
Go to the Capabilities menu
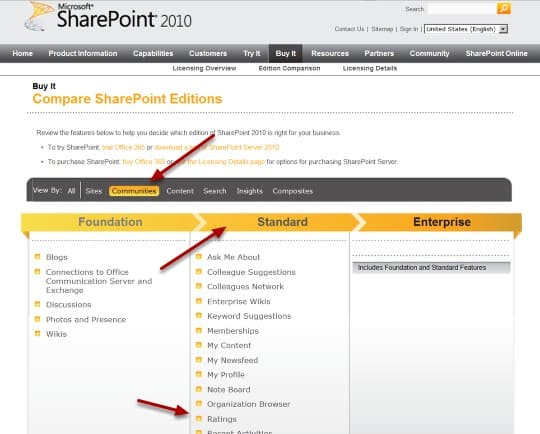[x=153, y=53]
